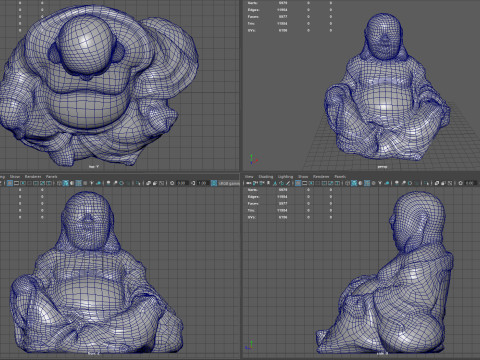Toggle Gate Mask in side panel toolbar
This screenshot has width=480, height=360.
317,183
